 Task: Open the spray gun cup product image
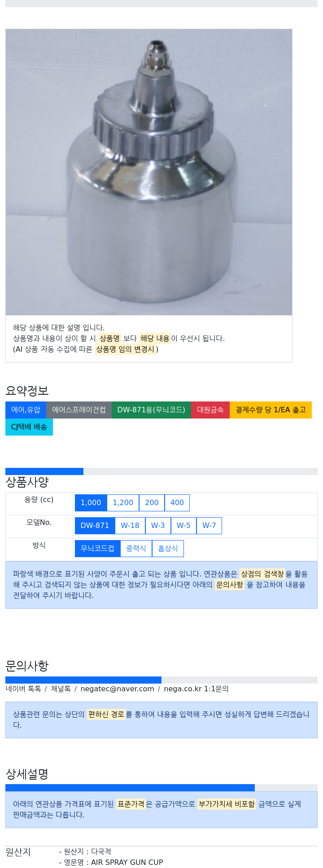[149, 172]
